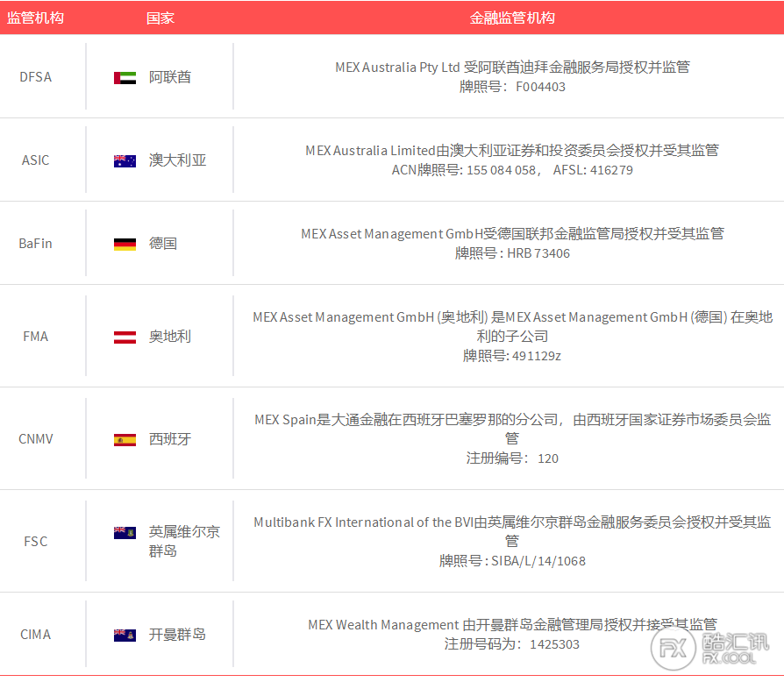Click the CIMA regulator cell
The image size is (784, 682).
click(x=35, y=634)
